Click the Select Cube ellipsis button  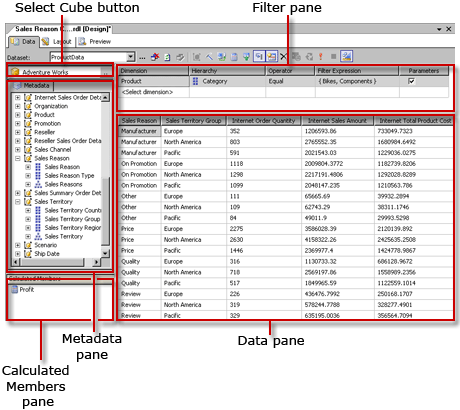[x=105, y=72]
